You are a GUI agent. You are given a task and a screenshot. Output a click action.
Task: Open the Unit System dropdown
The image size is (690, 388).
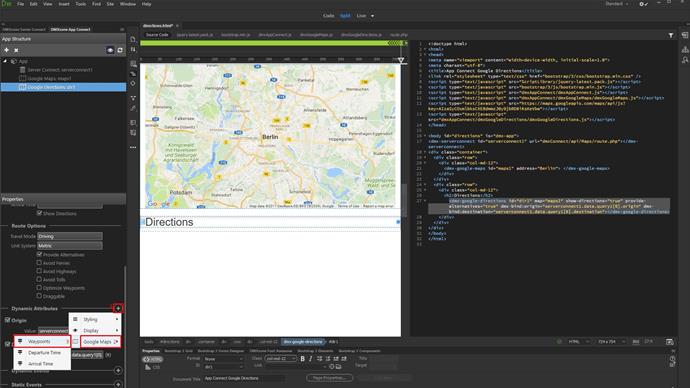point(70,246)
